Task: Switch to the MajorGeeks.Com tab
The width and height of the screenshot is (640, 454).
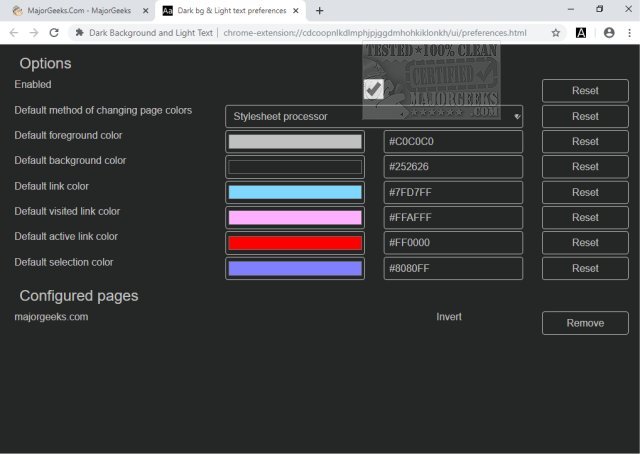Action: pyautogui.click(x=79, y=11)
